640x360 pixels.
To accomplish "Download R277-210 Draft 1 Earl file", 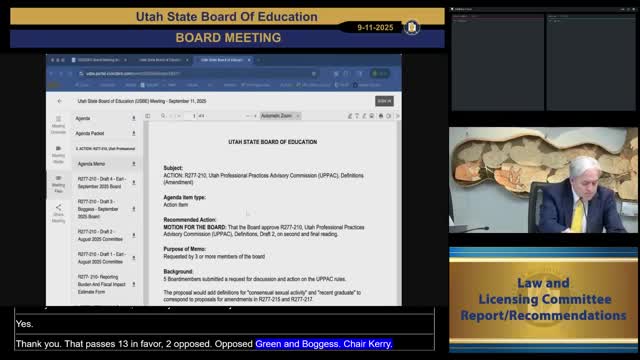I will pyautogui.click(x=133, y=258).
